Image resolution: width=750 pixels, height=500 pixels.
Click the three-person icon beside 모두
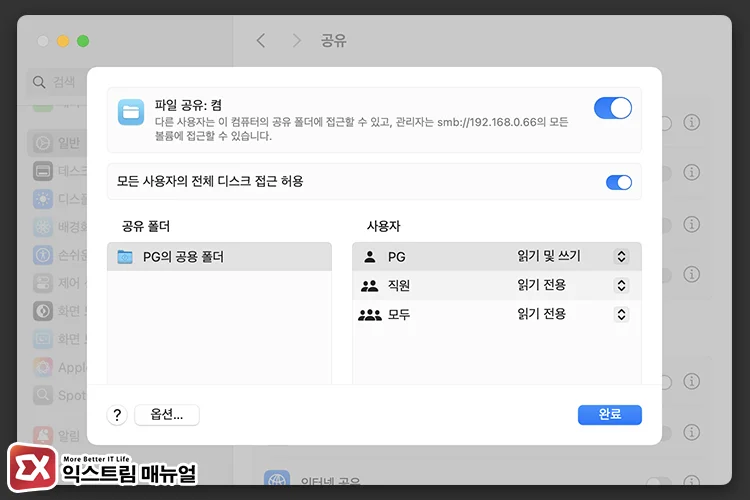[x=369, y=315]
